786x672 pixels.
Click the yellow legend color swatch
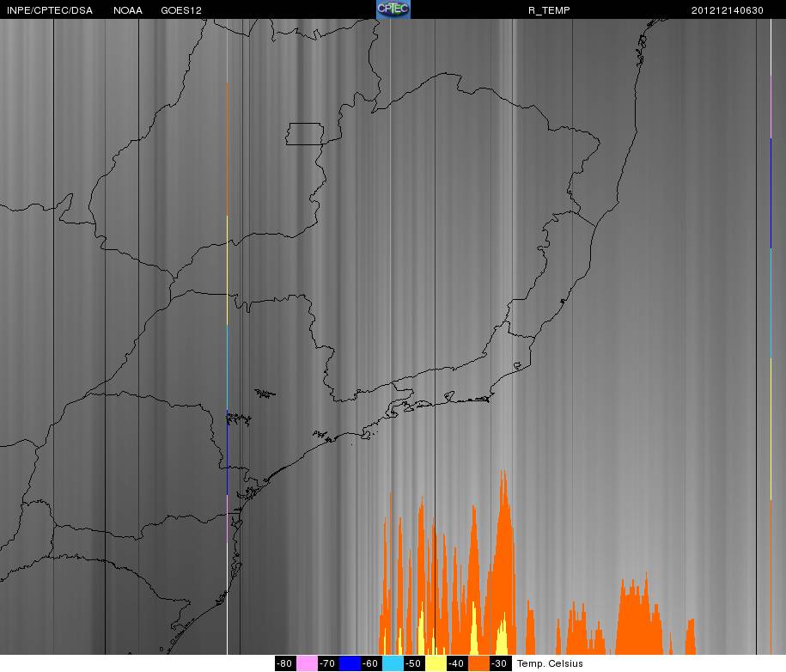tap(436, 663)
